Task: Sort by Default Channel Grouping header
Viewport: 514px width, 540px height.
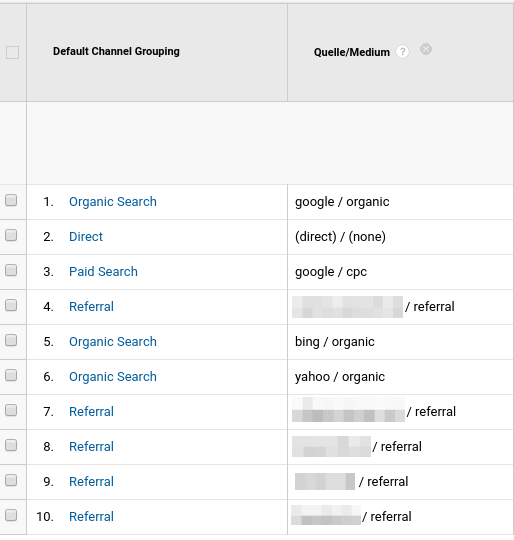Action: coord(116,51)
